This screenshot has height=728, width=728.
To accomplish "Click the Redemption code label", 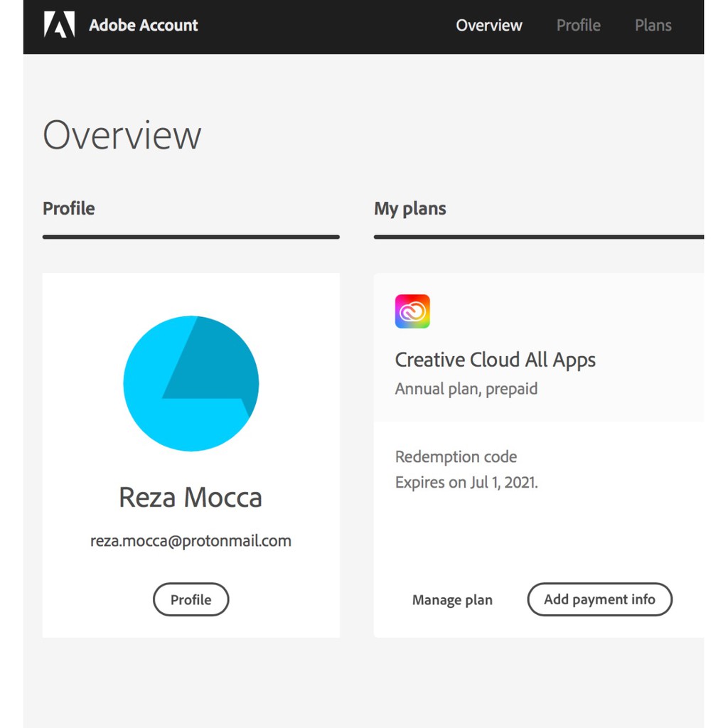I will coord(456,456).
